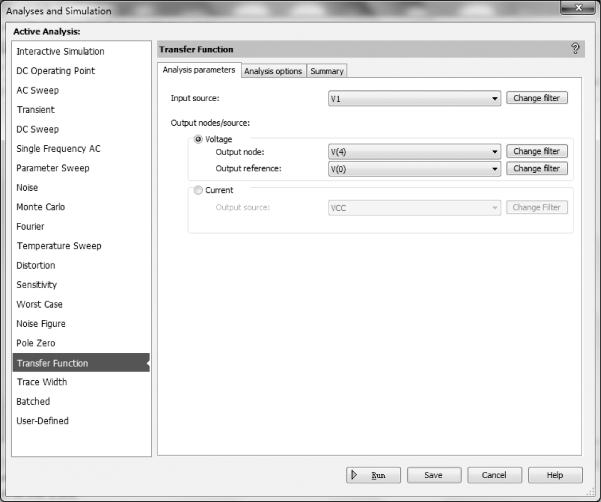
Task: Select Noise Figure analysis
Action: coord(81,324)
